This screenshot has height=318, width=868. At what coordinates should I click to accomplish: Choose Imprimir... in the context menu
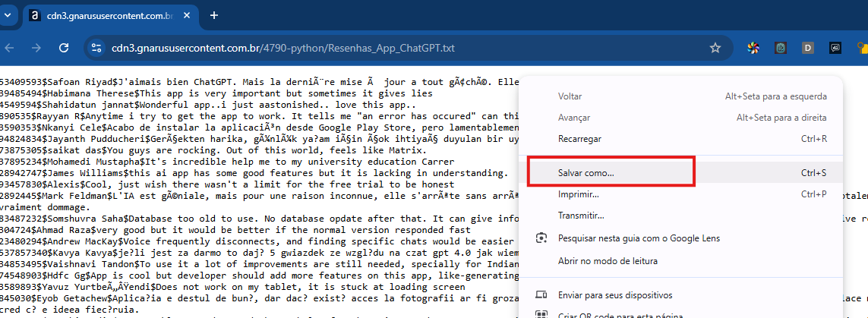click(681, 194)
